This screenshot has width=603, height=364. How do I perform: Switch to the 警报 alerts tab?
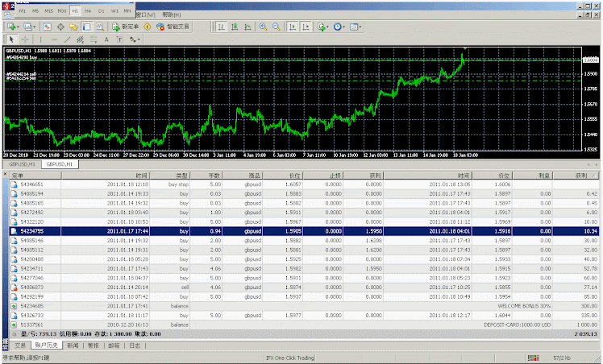click(x=94, y=345)
